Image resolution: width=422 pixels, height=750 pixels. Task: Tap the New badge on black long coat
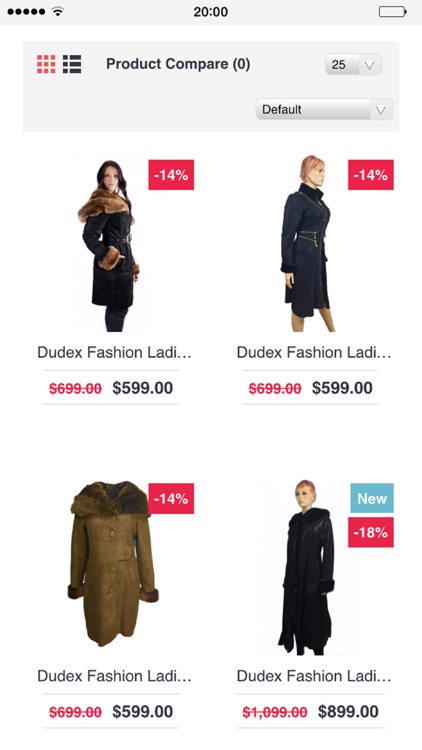(x=370, y=498)
